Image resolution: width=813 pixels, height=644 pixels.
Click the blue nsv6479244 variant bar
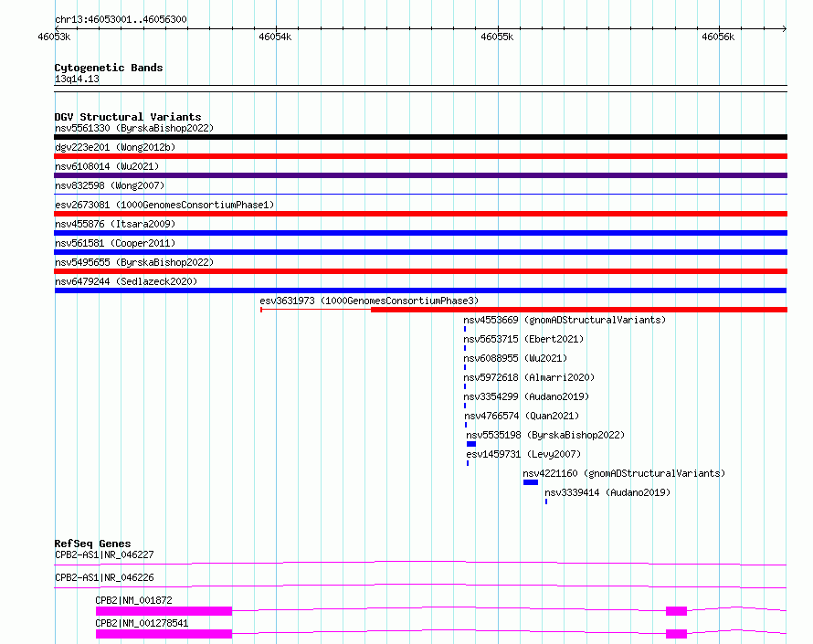click(x=420, y=290)
